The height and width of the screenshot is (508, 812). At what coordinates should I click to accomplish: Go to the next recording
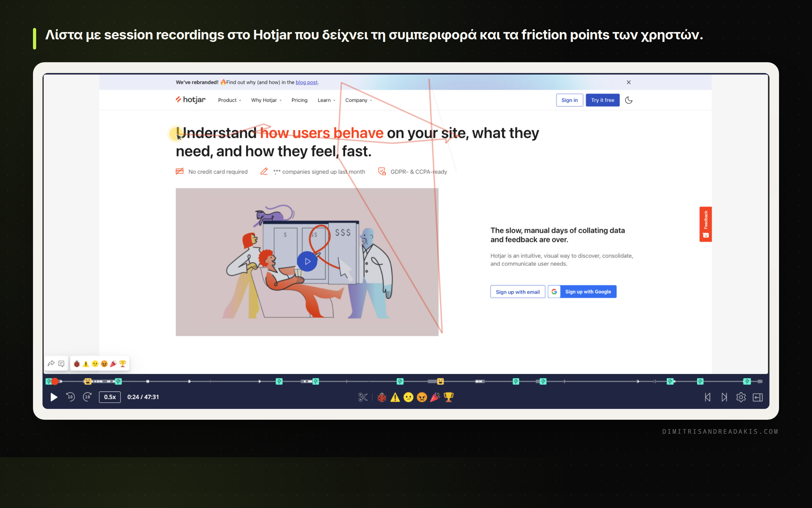(x=724, y=398)
